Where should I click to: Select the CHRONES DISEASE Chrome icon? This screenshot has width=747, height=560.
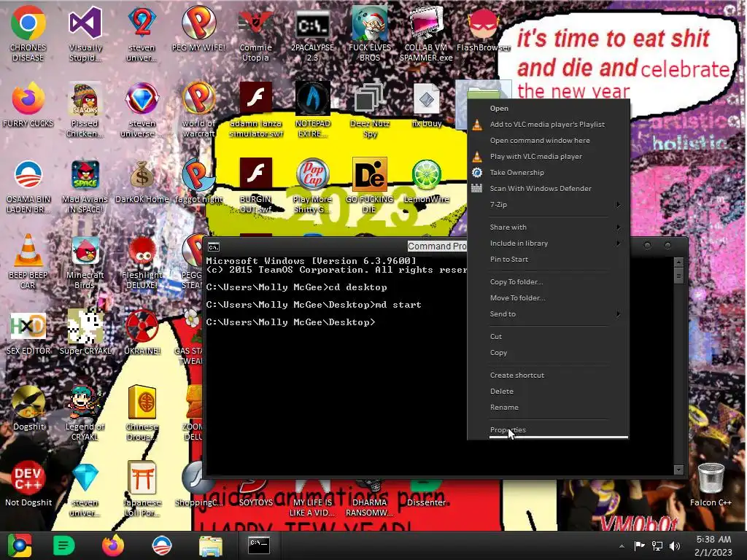pyautogui.click(x=28, y=34)
